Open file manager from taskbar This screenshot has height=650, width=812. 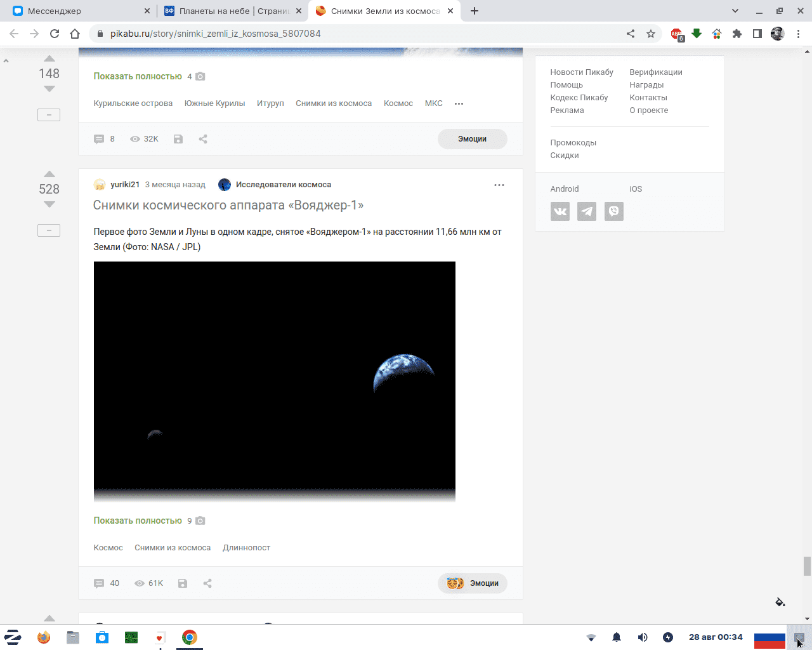(x=73, y=637)
